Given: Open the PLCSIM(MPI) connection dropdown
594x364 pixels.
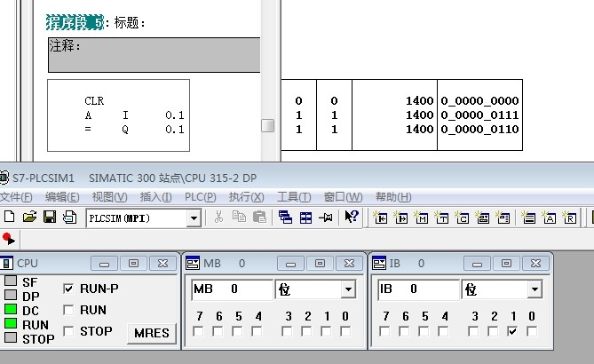Looking at the screenshot, I should (x=194, y=218).
